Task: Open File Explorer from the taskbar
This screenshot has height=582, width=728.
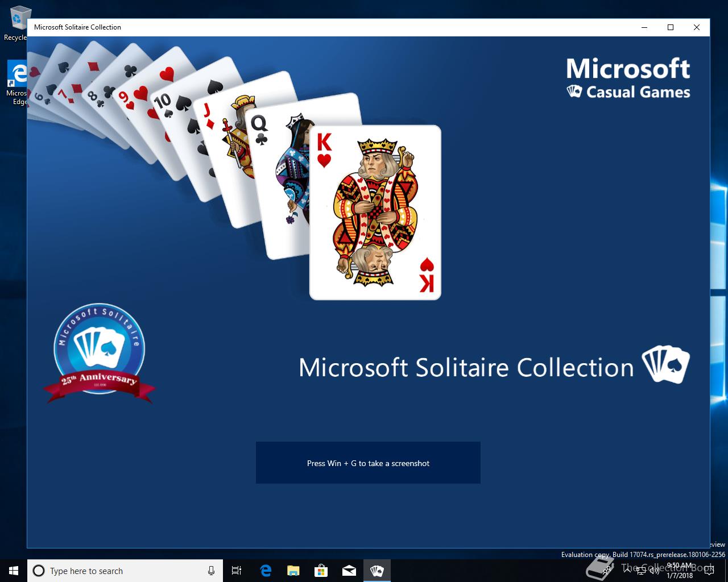Action: click(293, 571)
